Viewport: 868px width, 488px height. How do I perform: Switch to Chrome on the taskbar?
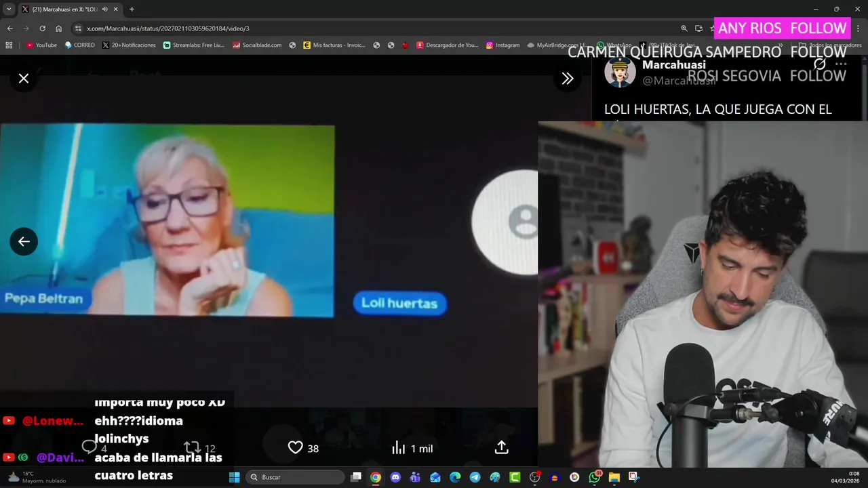point(376,477)
